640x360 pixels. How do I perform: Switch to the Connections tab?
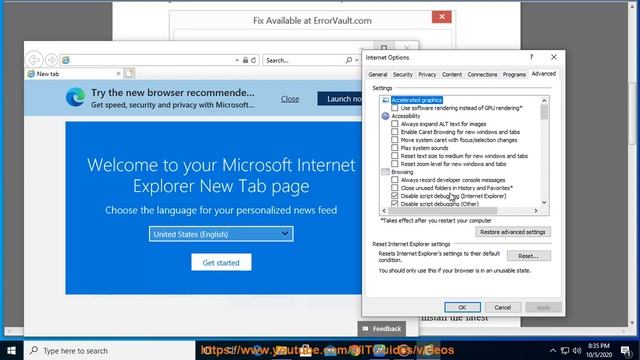pyautogui.click(x=482, y=74)
